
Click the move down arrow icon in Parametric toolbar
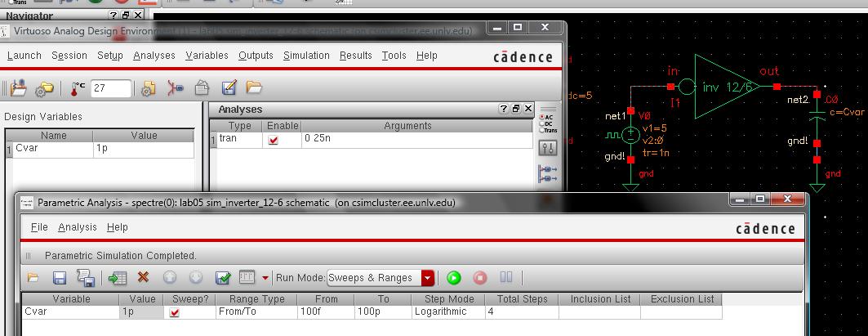click(x=197, y=277)
